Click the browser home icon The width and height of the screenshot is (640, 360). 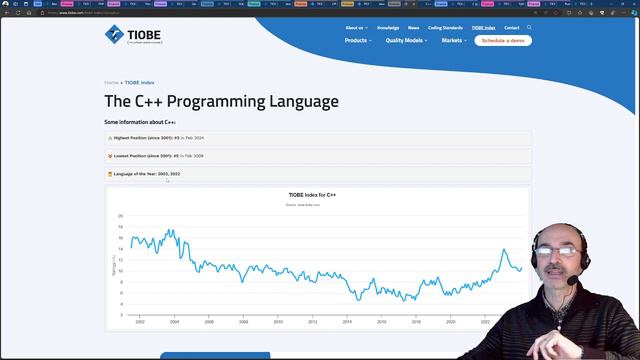(x=29, y=13)
